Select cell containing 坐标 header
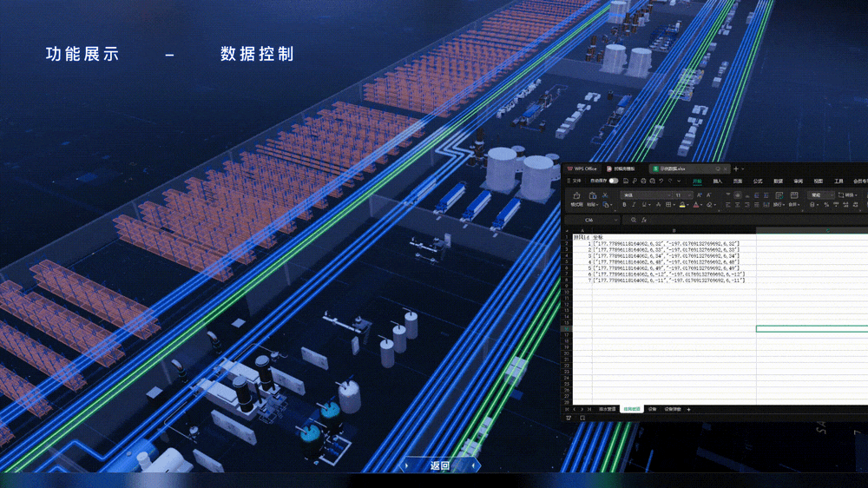Viewport: 868px width, 488px height. tap(674, 237)
